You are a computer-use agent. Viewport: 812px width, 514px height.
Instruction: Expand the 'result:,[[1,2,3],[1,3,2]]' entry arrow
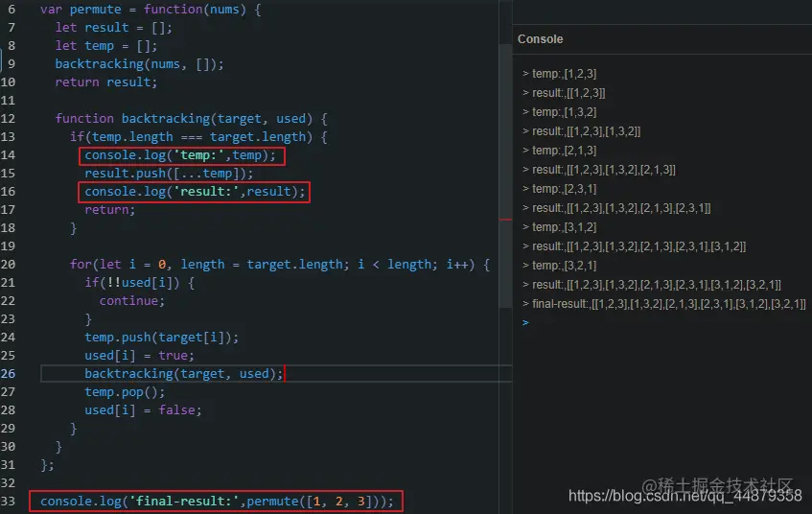pyautogui.click(x=525, y=131)
